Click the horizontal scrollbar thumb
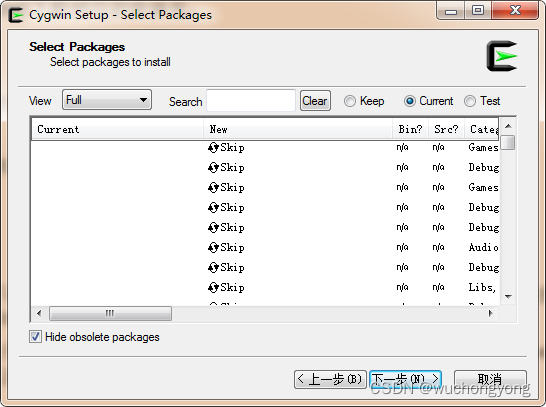The width and height of the screenshot is (546, 407). point(110,313)
